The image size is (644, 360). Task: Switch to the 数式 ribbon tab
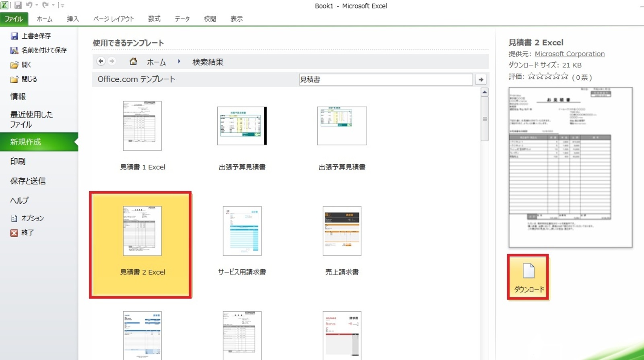point(154,19)
